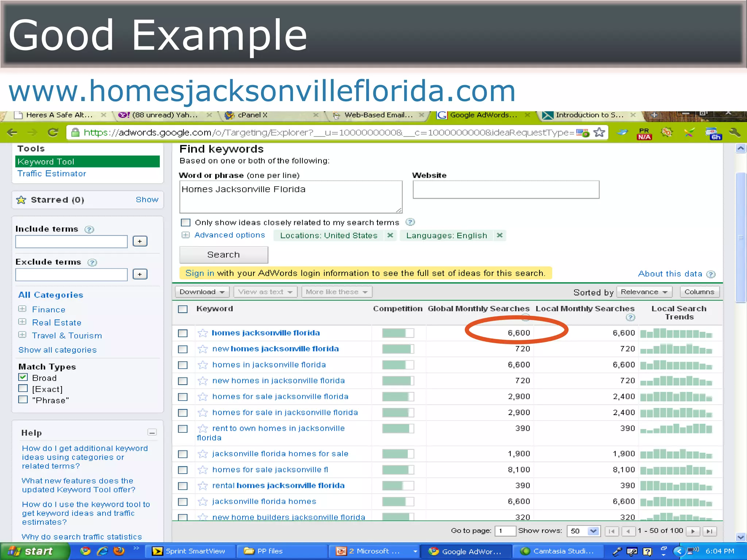Open the Download dropdown
This screenshot has width=747, height=560.
[202, 292]
